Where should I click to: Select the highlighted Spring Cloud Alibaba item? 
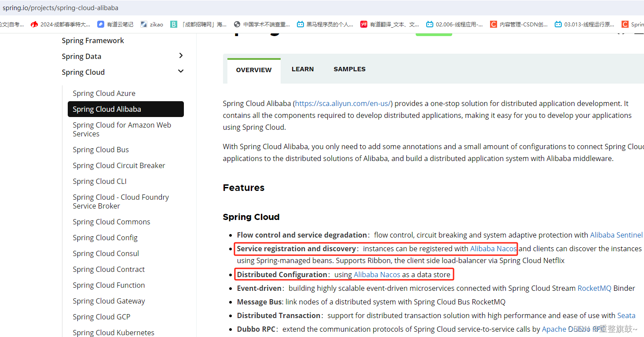point(126,109)
